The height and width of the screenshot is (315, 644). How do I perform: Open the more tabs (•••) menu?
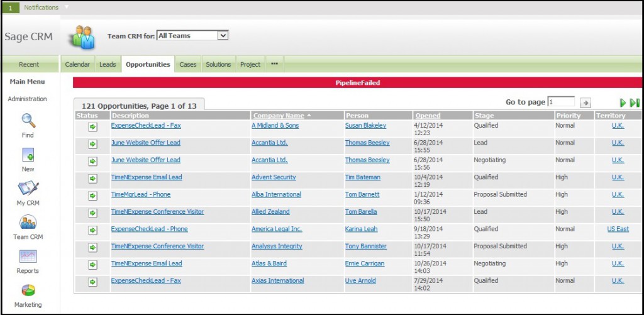[x=275, y=64]
